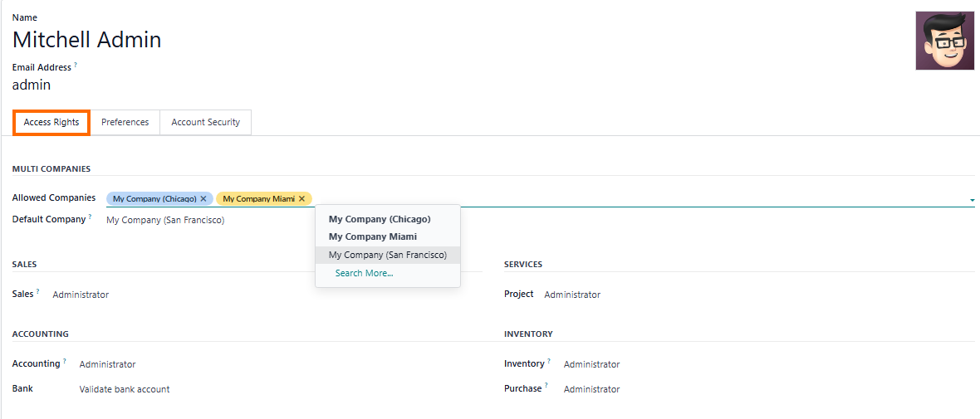
Task: Click the Mitchell Admin name field
Action: click(87, 40)
